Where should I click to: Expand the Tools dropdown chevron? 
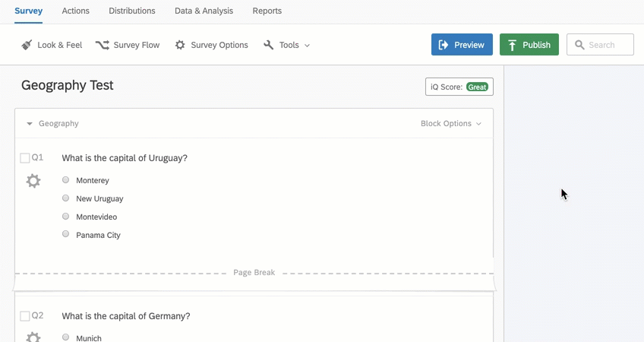307,46
